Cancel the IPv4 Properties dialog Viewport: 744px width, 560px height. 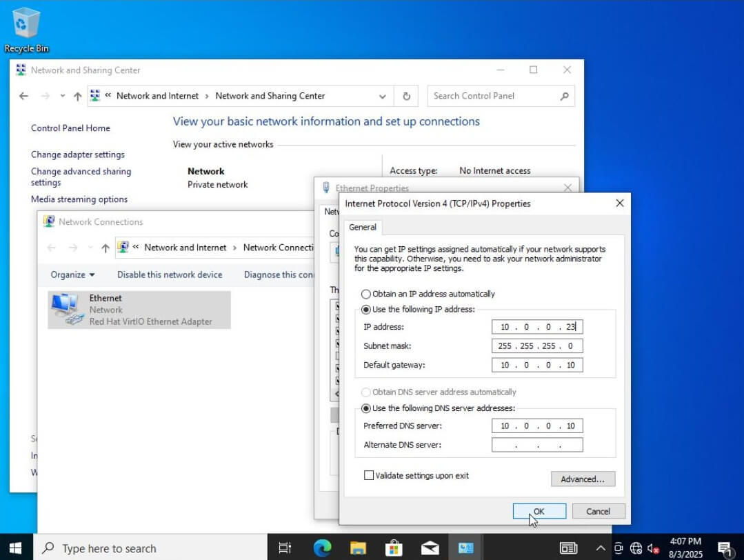tap(599, 511)
